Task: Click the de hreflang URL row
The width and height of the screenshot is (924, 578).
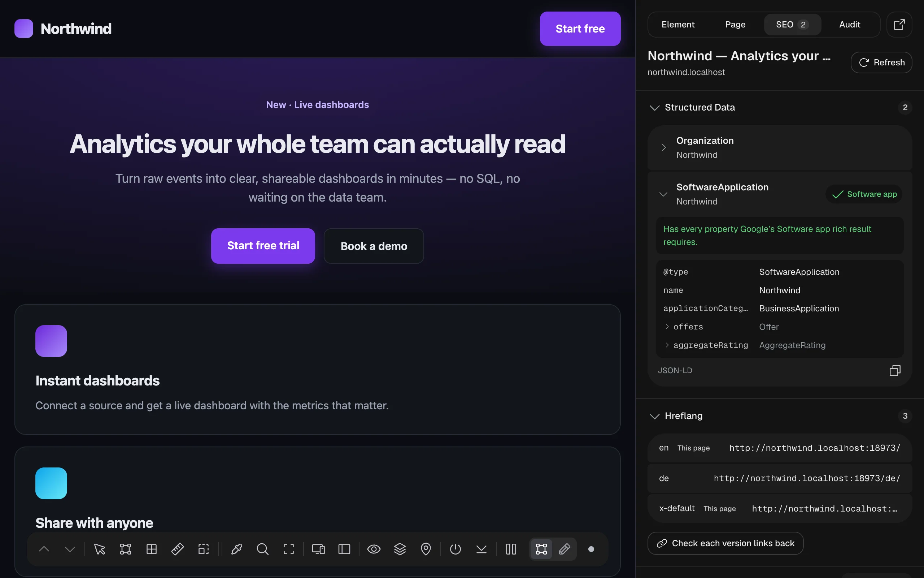Action: pyautogui.click(x=780, y=478)
